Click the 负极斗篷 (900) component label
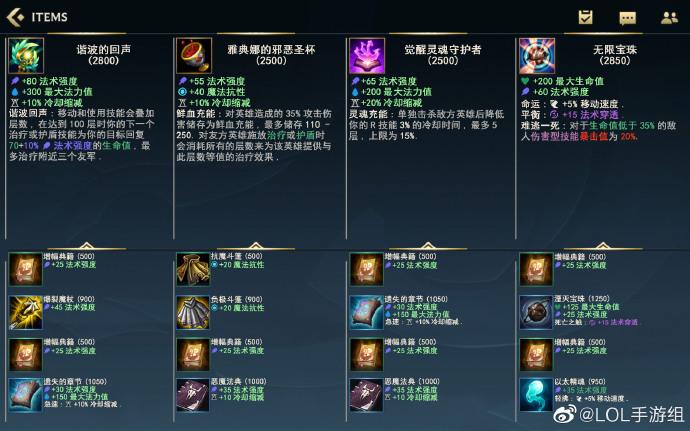Screen dimensions: 690x431 (236, 299)
